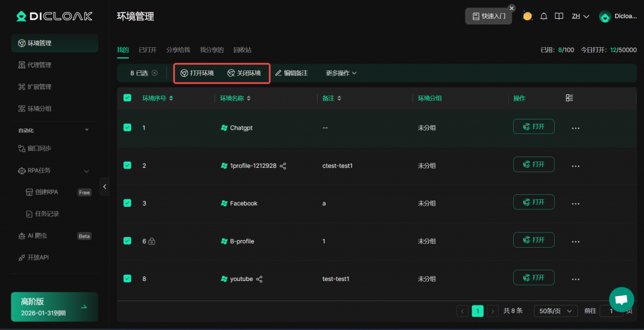Image resolution: width=644 pixels, height=330 pixels.
Task: Open the documentation book icon
Action: coord(558,16)
